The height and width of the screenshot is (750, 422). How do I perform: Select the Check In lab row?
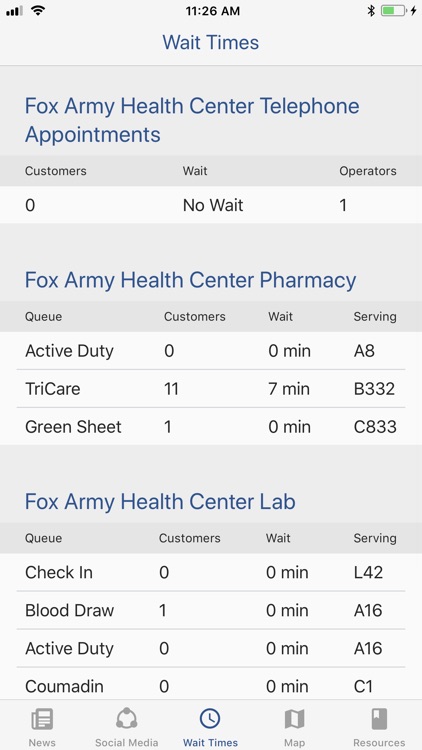point(211,572)
